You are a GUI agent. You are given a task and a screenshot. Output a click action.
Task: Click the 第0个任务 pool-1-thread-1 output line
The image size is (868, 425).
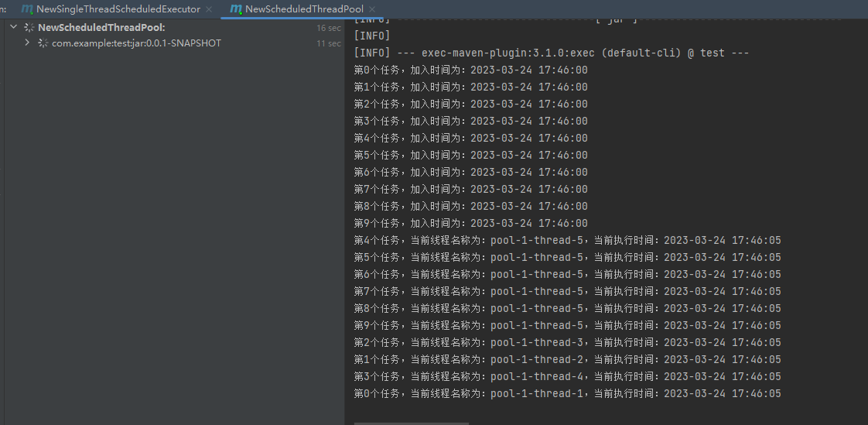(567, 393)
